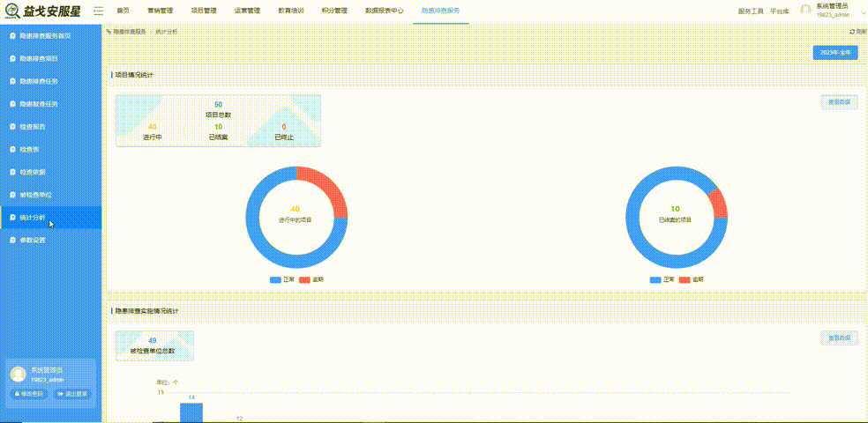Open 被检查单位 sidebar entry
The width and height of the screenshot is (868, 423).
click(x=50, y=195)
